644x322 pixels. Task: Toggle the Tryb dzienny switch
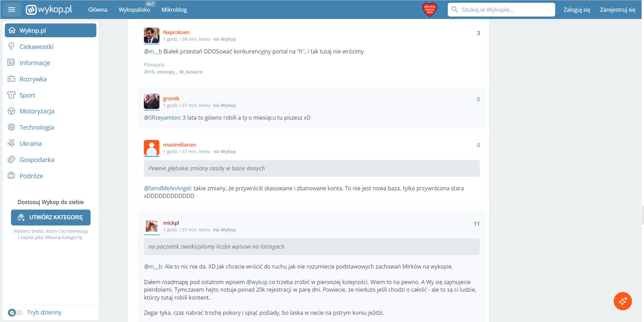[x=15, y=312]
